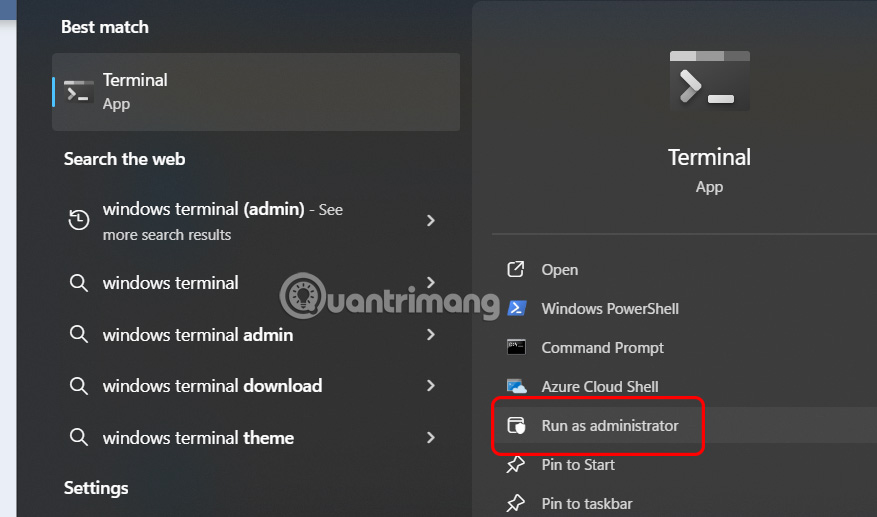Click the Azure Cloud Shell icon

click(x=516, y=386)
